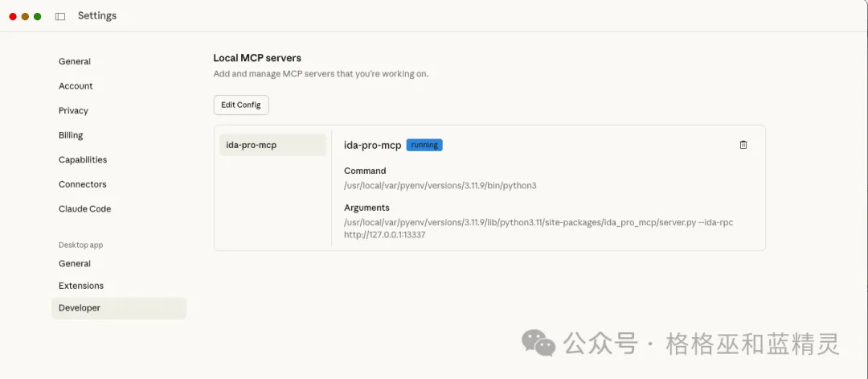Click the ida-pro-mcp detail title
The height and width of the screenshot is (379, 868).
(x=373, y=145)
